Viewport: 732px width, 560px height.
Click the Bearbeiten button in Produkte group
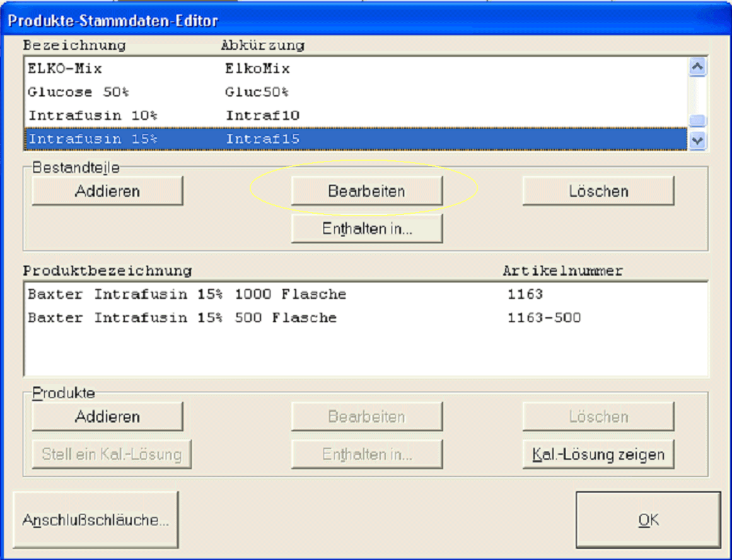pos(366,416)
